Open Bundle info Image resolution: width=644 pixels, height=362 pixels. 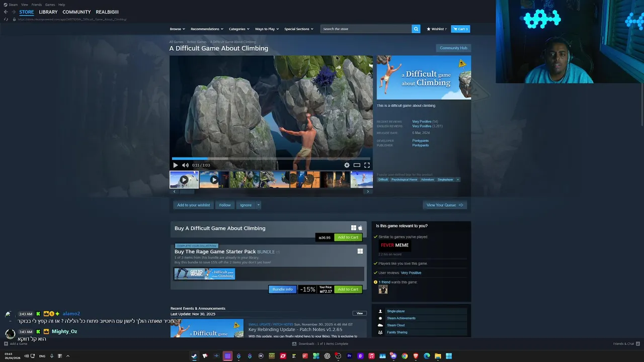click(x=282, y=289)
